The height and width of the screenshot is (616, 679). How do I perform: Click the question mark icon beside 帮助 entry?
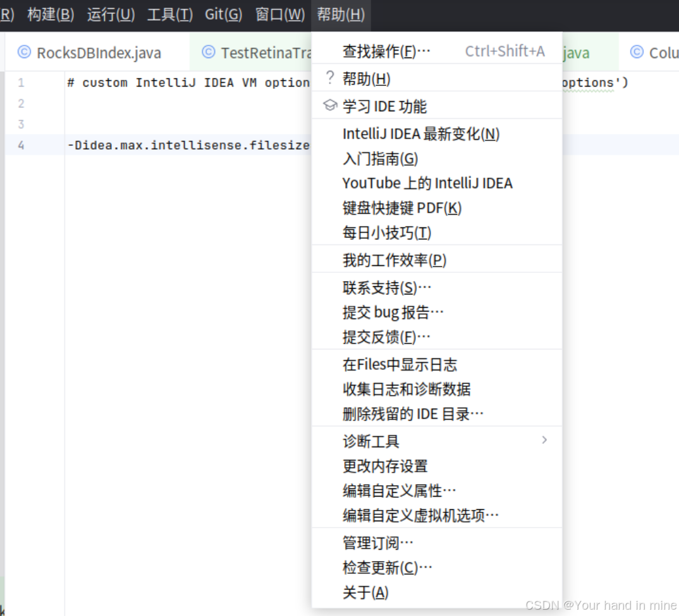coord(329,79)
